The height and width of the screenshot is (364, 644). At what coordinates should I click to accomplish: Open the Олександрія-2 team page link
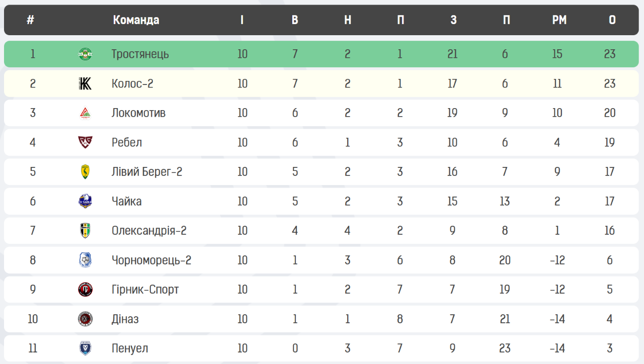[149, 231]
